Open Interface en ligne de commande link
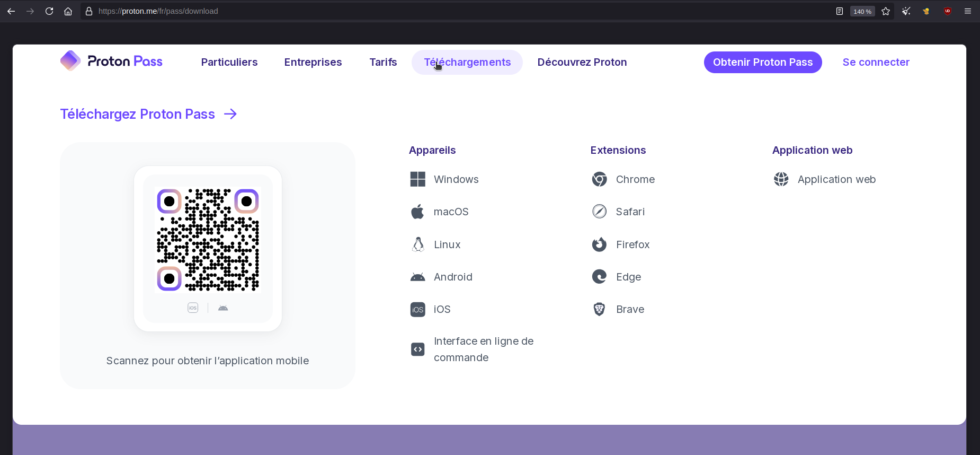 pyautogui.click(x=484, y=349)
